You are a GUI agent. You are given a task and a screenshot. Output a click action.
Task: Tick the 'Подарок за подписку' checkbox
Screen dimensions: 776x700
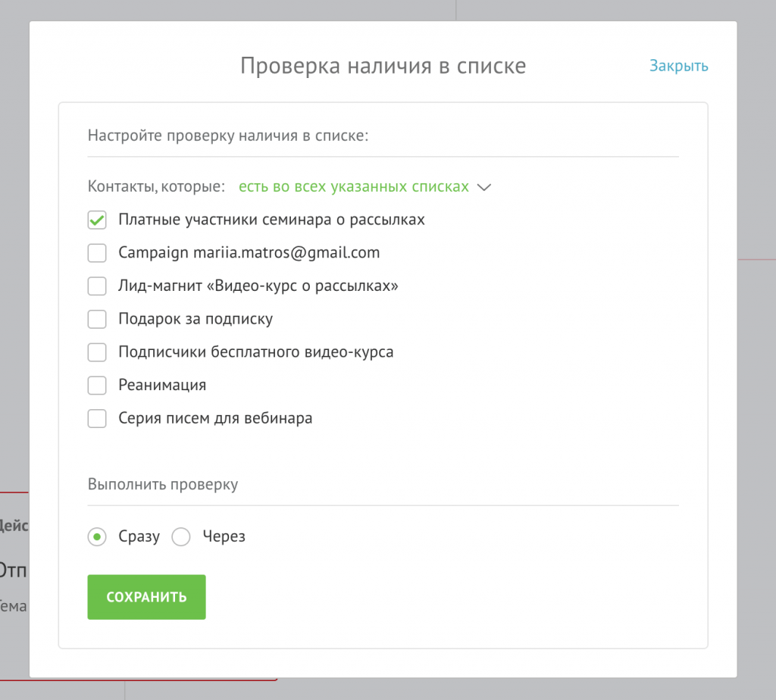pyautogui.click(x=97, y=319)
